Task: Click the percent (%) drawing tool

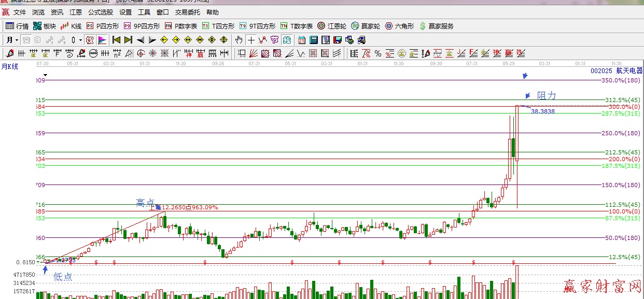Action: click(377, 53)
